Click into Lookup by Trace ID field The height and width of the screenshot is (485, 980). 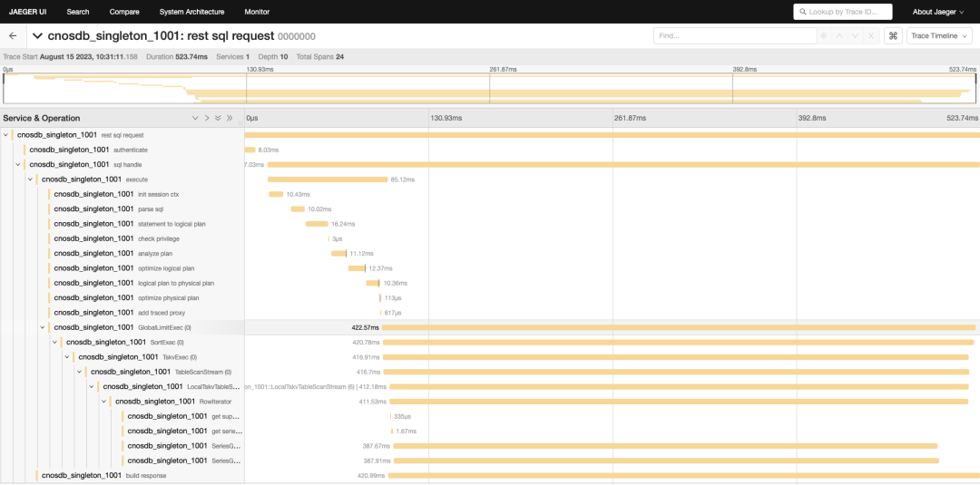coord(842,12)
